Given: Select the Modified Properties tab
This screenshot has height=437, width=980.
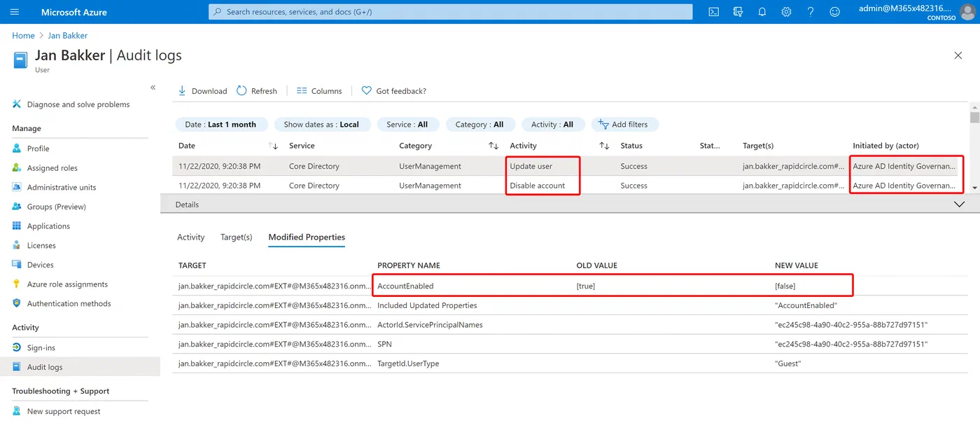Looking at the screenshot, I should [x=307, y=237].
